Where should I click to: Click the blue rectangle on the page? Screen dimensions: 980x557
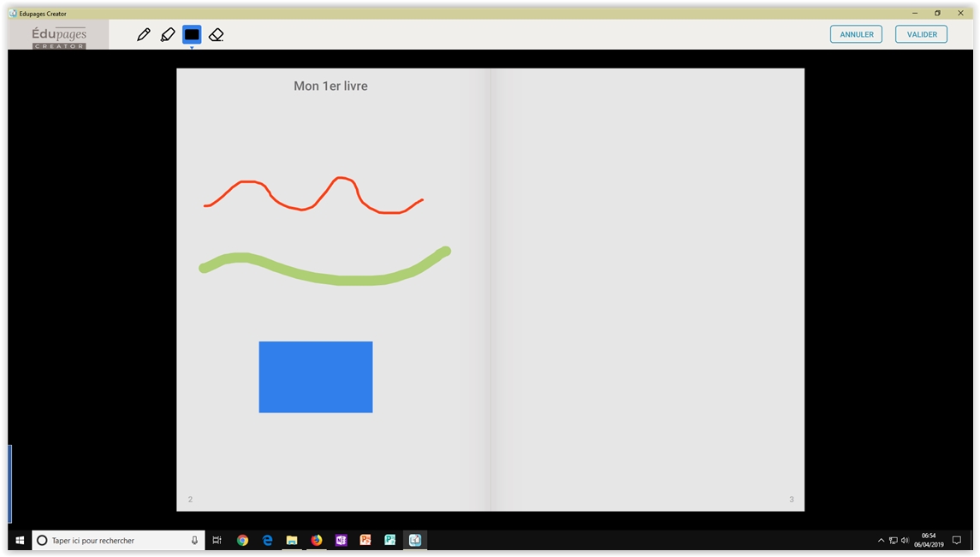(x=315, y=376)
